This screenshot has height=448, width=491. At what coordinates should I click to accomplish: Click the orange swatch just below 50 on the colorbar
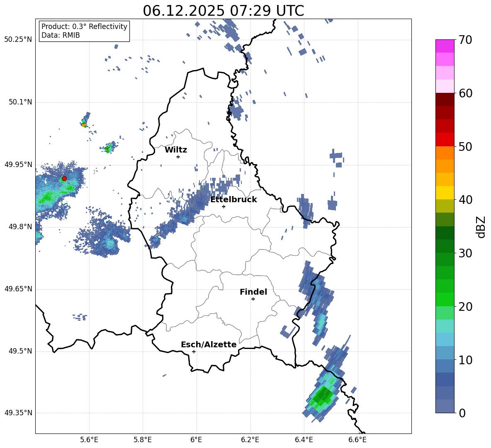445,153
